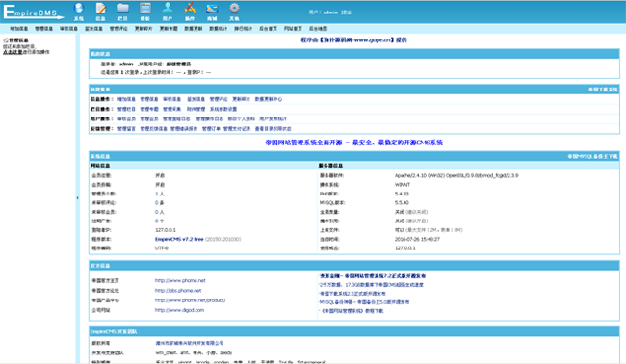Viewport: 626px width, 364px height.
Task: Open the 签发信息 quick menu link
Action: (196, 99)
